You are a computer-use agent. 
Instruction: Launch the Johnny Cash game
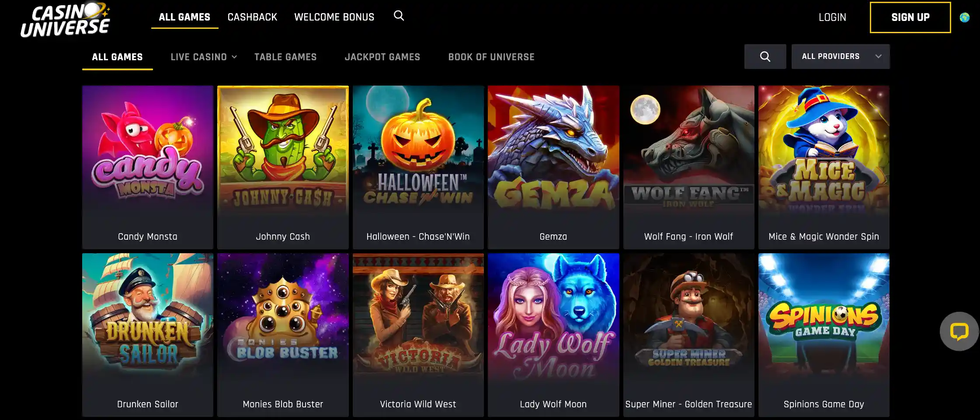click(283, 167)
